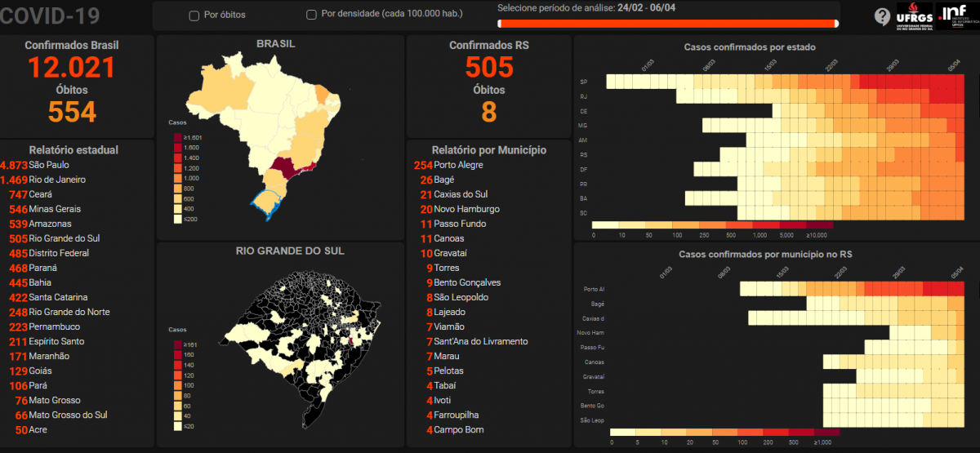This screenshot has height=453, width=980.
Task: Click the ≥161 swatch in RS map legend
Action: 177,344
